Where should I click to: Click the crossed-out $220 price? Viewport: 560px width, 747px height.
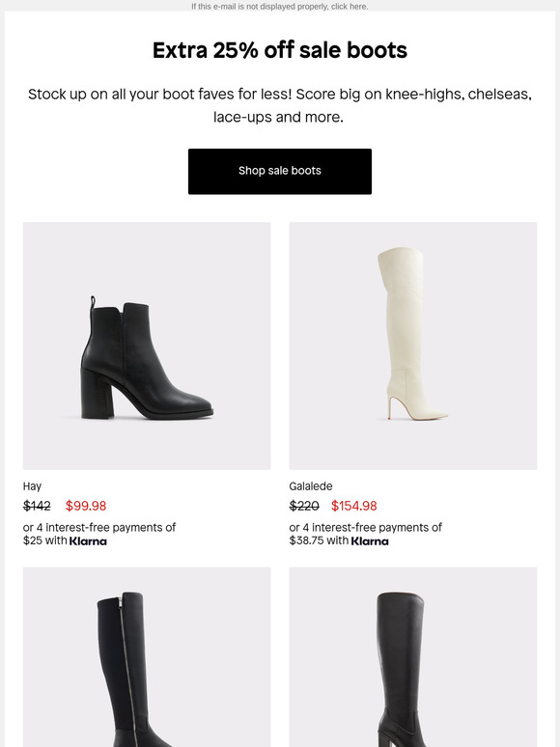(x=304, y=506)
